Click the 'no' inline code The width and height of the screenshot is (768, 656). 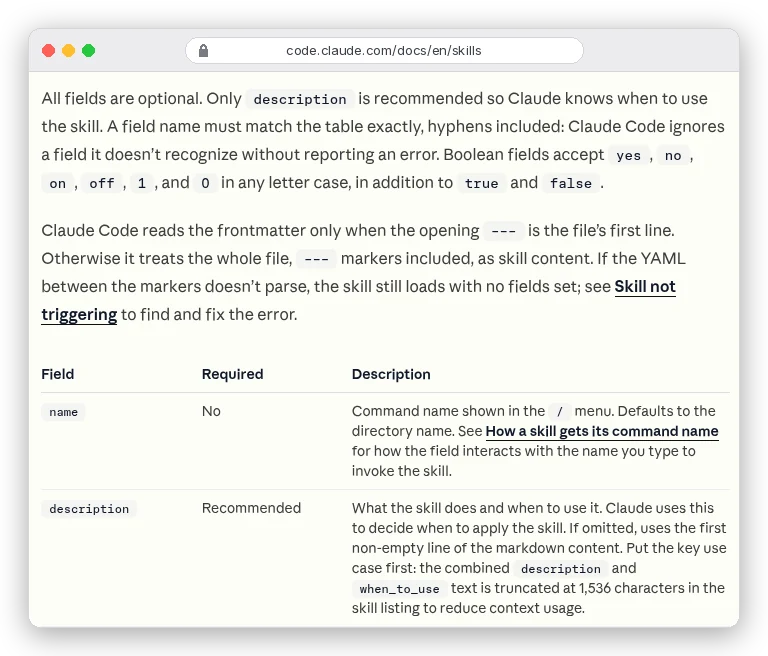673,156
